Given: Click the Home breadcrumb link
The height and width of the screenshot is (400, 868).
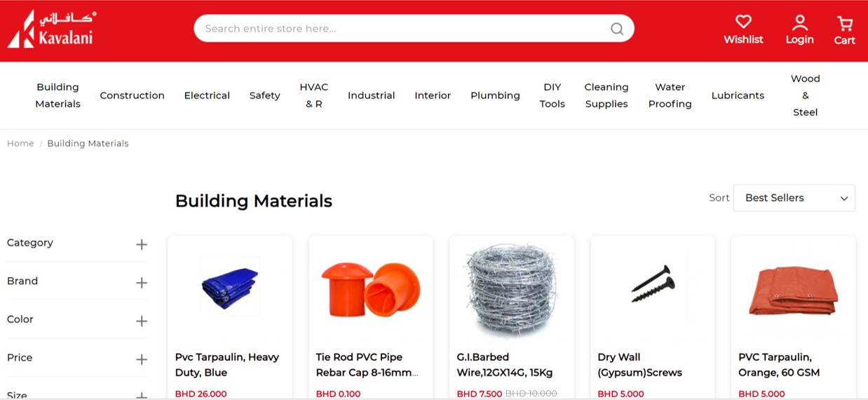Looking at the screenshot, I should pos(20,143).
